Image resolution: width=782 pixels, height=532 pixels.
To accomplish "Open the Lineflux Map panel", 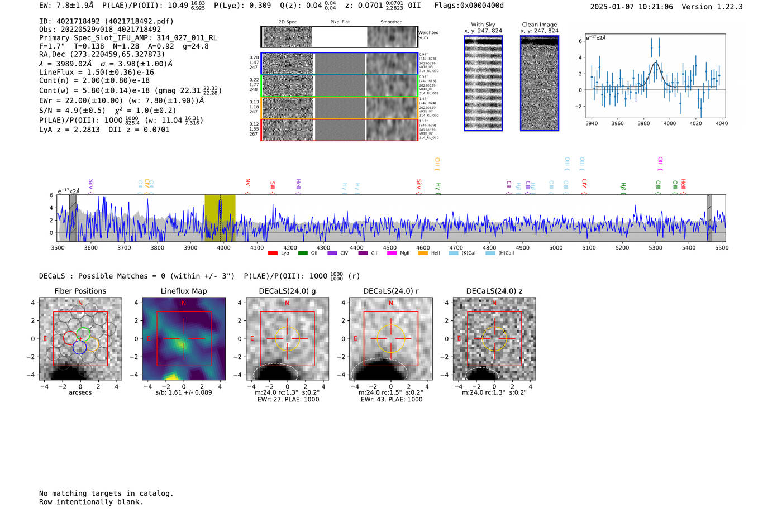I will (184, 338).
